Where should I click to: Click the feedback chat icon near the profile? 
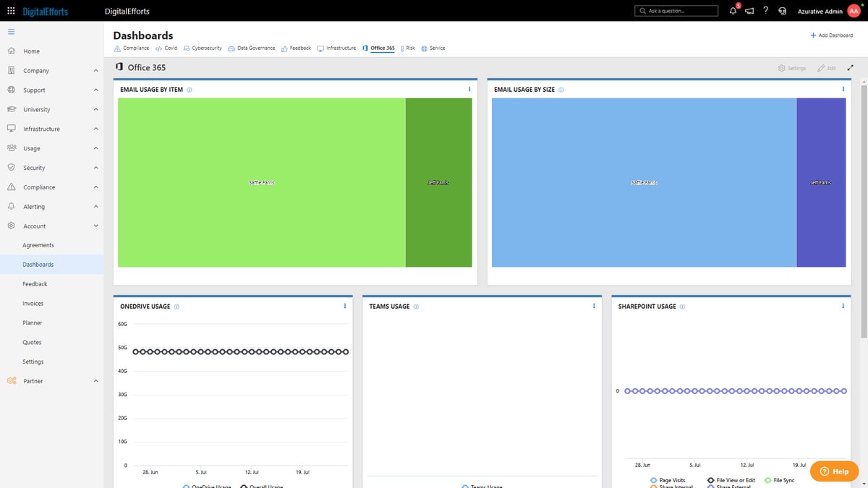(x=783, y=11)
